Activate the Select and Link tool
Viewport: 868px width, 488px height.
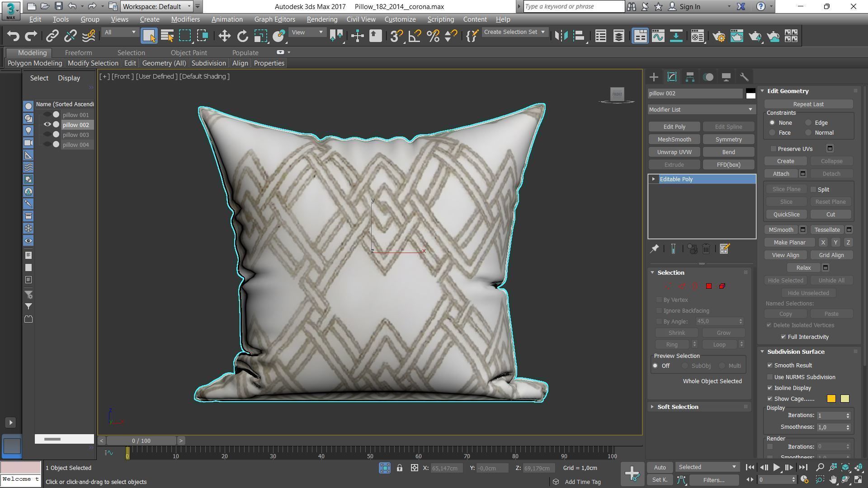click(52, 36)
